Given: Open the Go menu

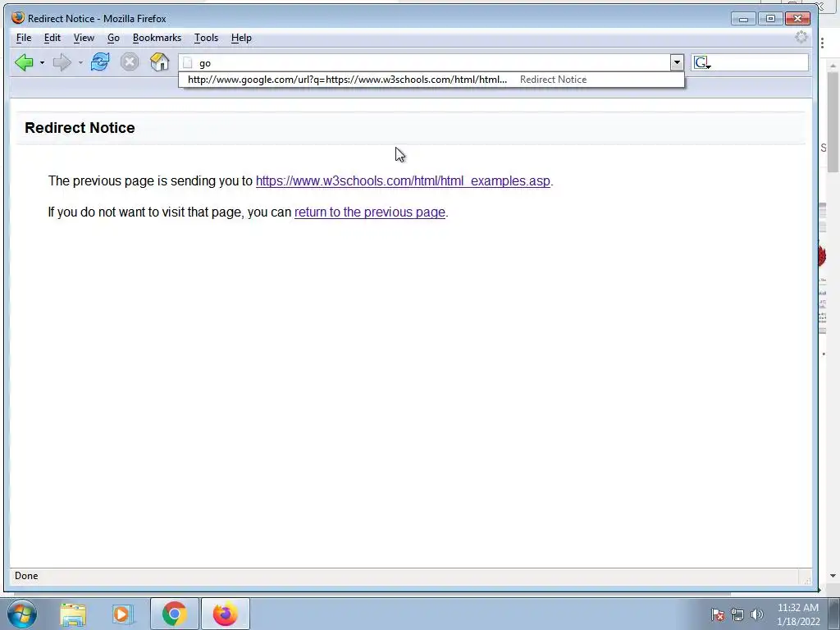Looking at the screenshot, I should point(113,38).
